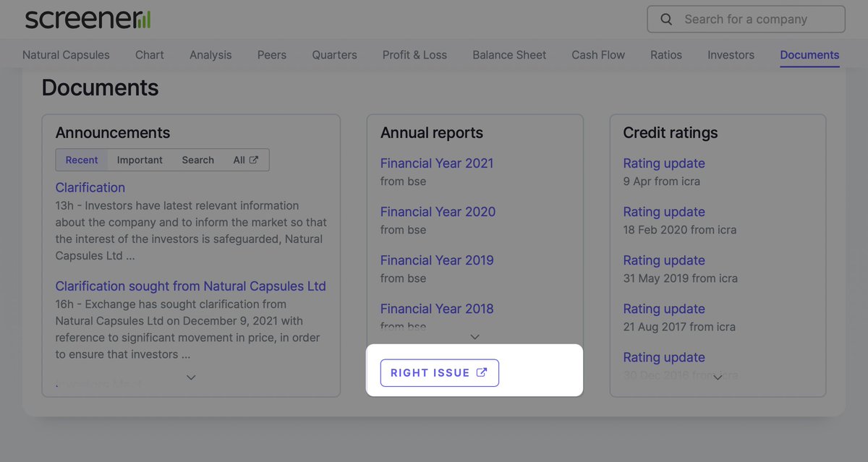The height and width of the screenshot is (462, 868).
Task: Open the Clarification announcement
Action: [x=90, y=187]
